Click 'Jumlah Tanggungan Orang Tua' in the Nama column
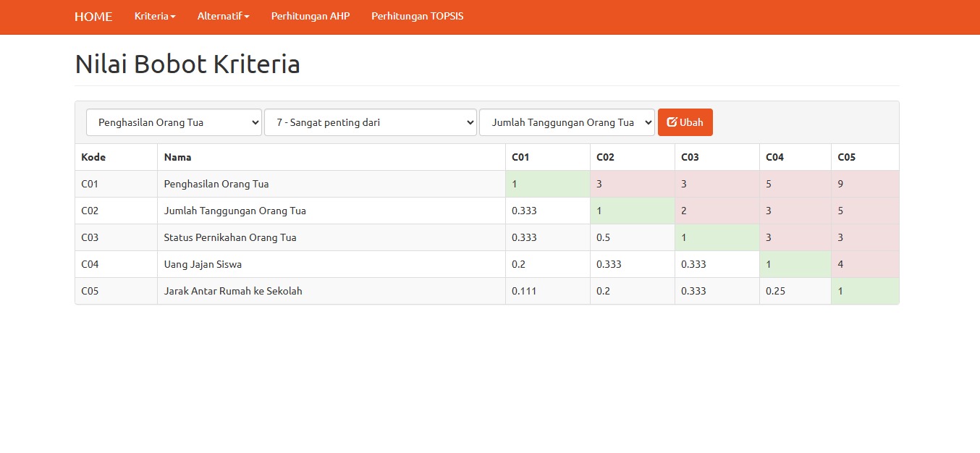 tap(235, 211)
